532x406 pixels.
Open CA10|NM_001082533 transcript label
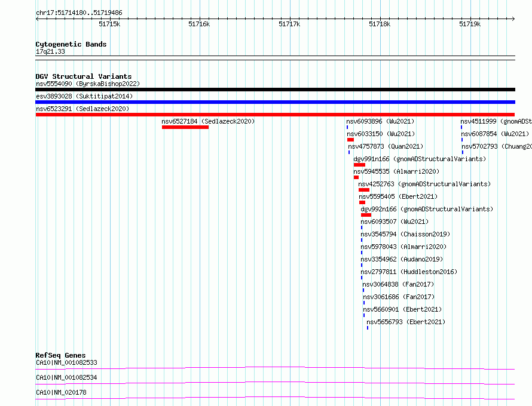click(x=66, y=362)
